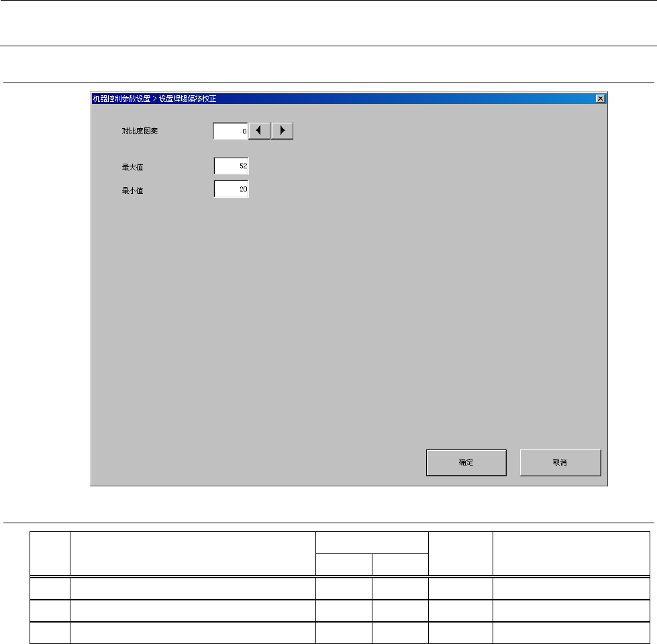
Task: Confirm settings with 确定 button
Action: coord(466,463)
